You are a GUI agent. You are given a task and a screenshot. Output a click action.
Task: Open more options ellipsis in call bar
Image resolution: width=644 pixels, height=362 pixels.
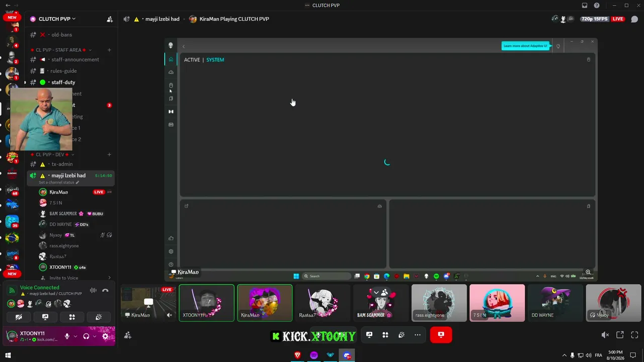(x=418, y=335)
